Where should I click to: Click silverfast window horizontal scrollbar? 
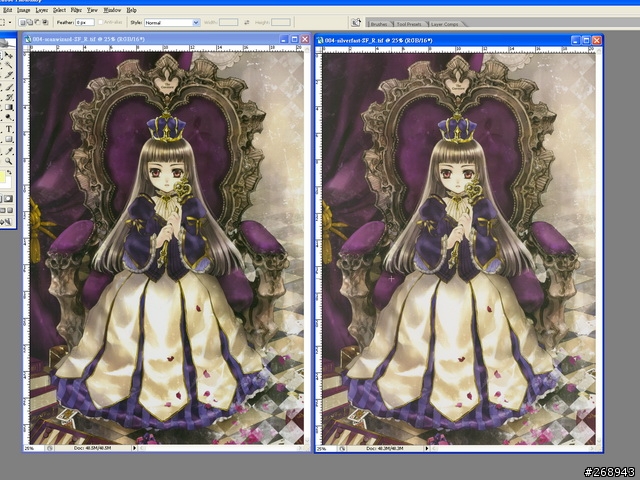[x=516, y=449]
